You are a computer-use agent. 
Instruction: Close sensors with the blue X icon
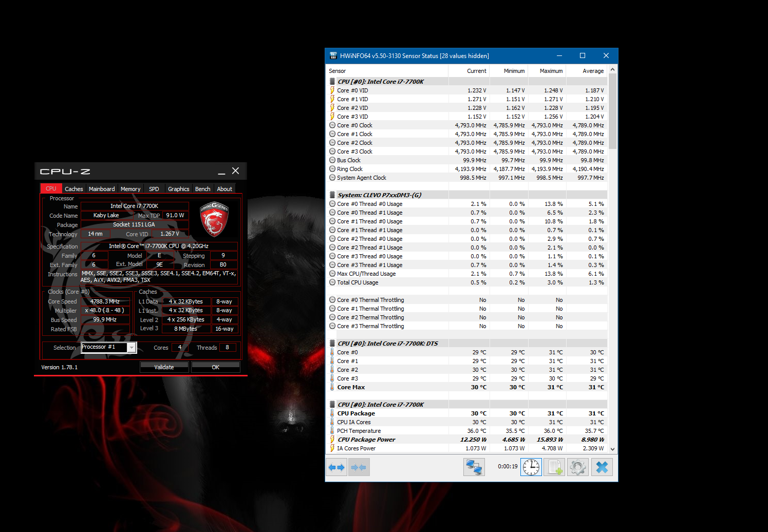click(602, 467)
